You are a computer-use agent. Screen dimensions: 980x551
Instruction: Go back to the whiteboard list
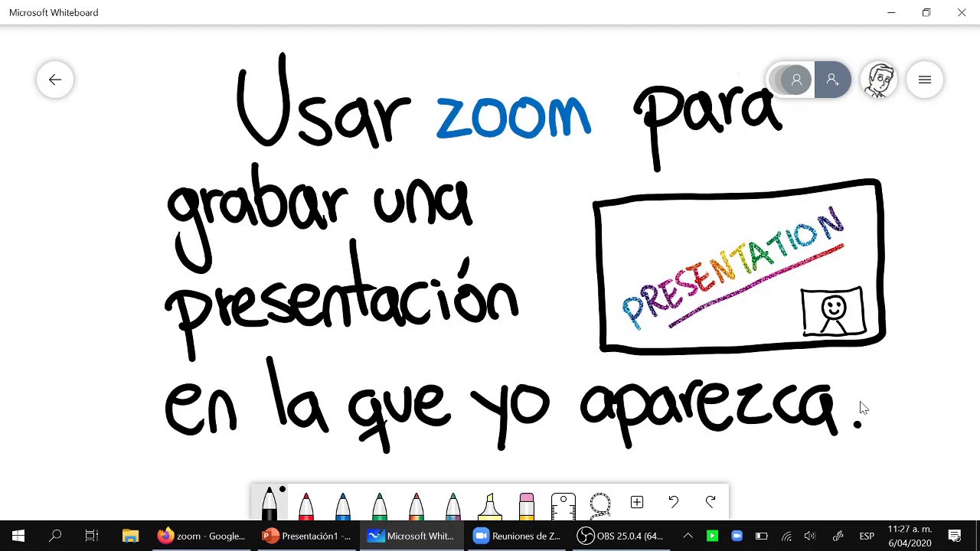(x=55, y=80)
